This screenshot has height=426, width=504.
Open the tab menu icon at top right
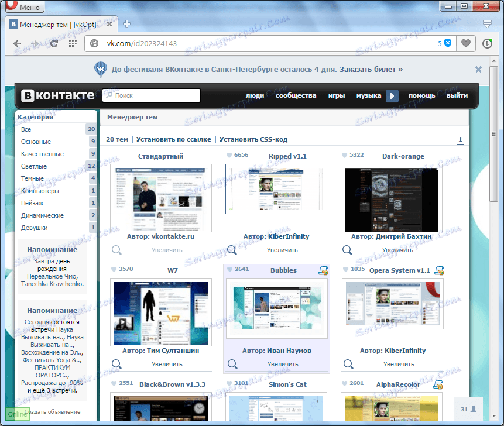click(x=487, y=23)
